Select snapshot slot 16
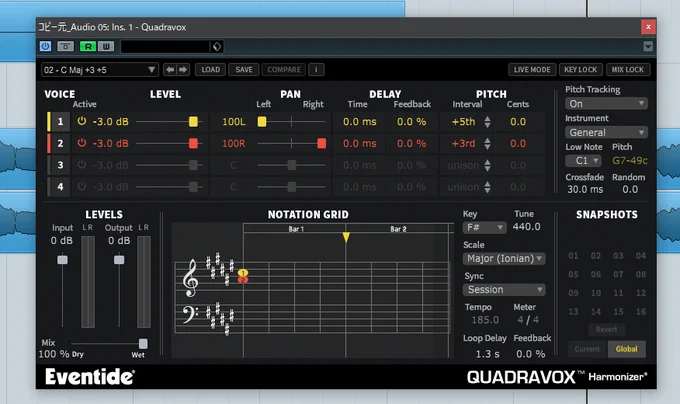680x404 pixels. click(x=641, y=312)
